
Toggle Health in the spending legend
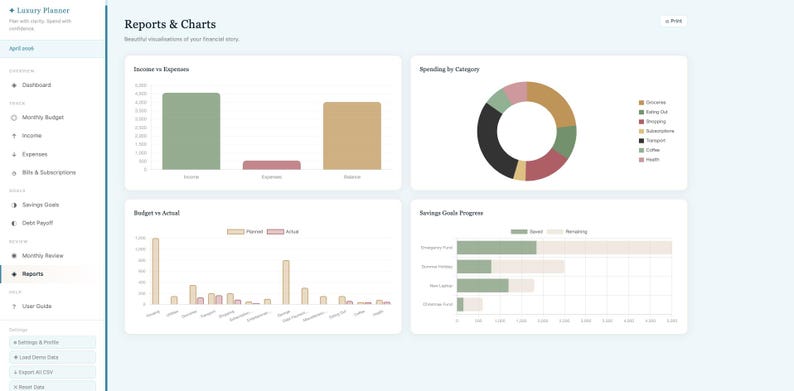tap(649, 160)
